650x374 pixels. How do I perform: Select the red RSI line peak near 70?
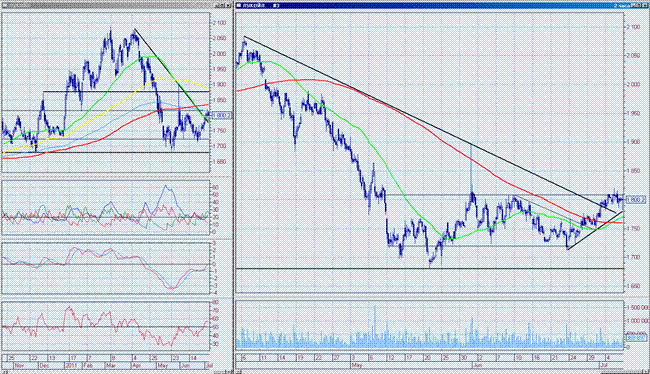(x=69, y=308)
